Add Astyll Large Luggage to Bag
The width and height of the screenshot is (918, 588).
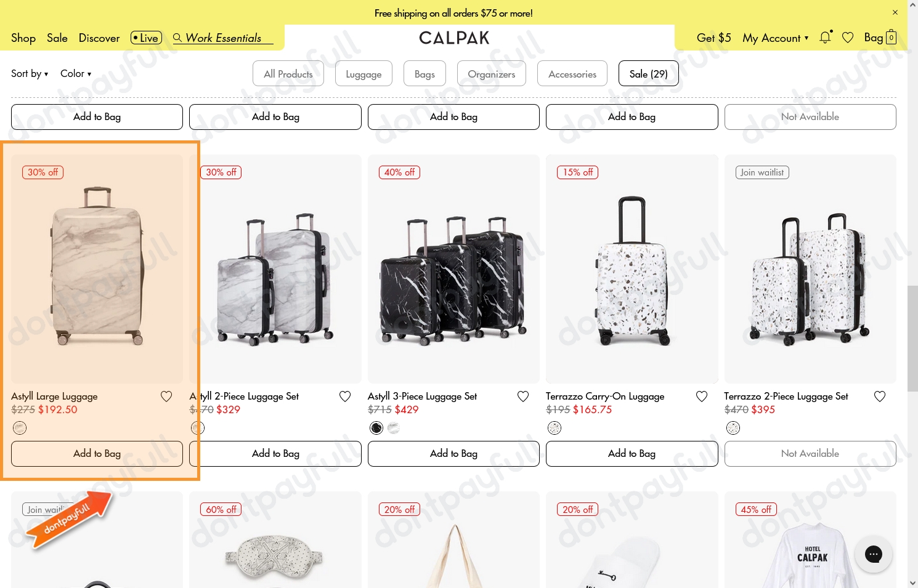click(97, 453)
